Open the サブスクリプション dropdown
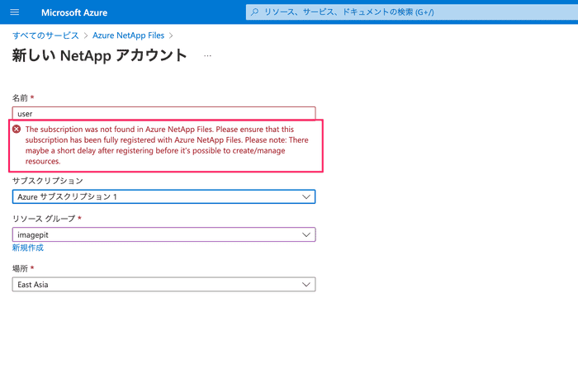The image size is (578, 392). [163, 196]
